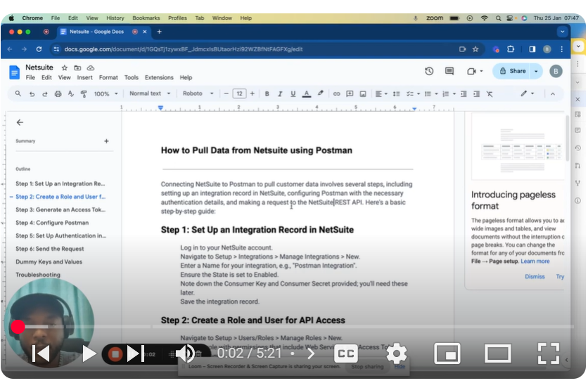Jump to Step 3: Generate an Access Token
Image resolution: width=588 pixels, height=383 pixels.
click(60, 210)
